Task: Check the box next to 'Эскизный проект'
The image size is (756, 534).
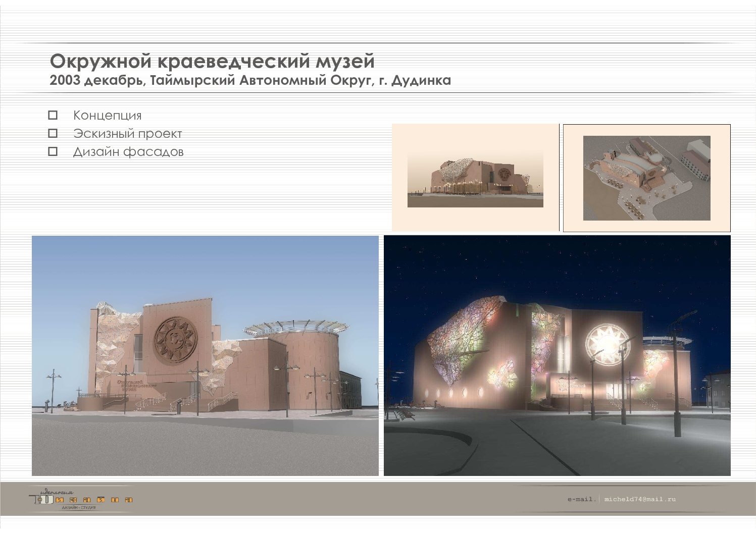Action: point(53,133)
